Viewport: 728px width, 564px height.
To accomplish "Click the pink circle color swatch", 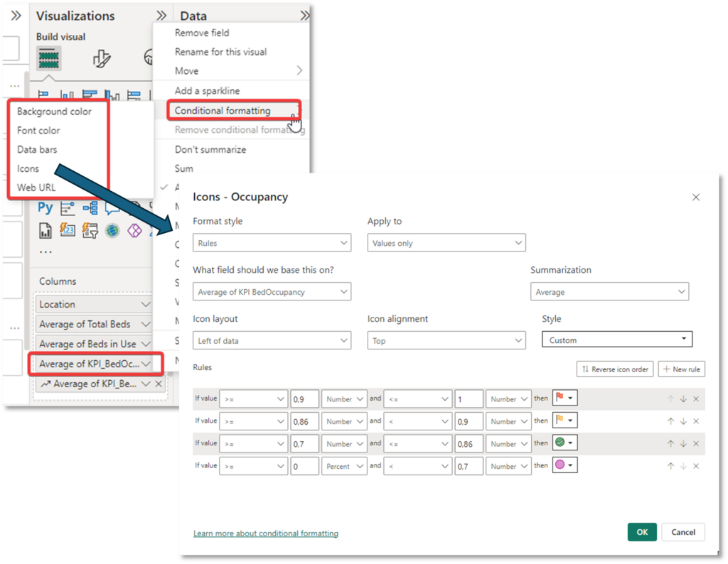I will point(561,465).
